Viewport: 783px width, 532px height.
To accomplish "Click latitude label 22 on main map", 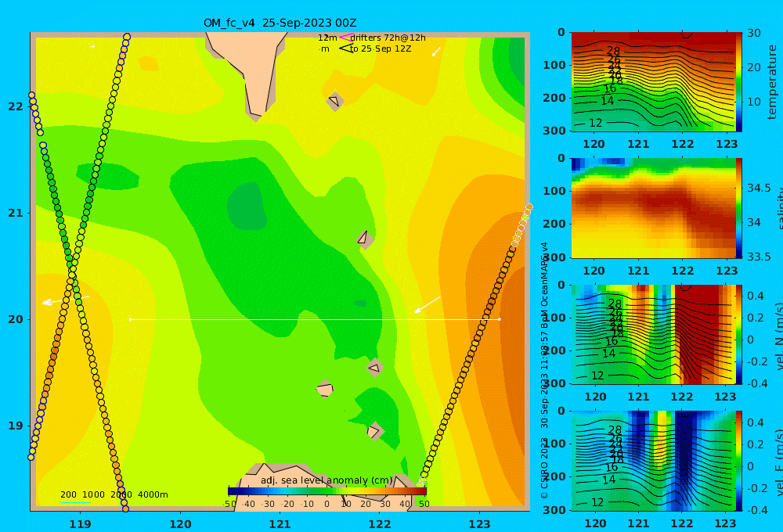I will [x=16, y=106].
